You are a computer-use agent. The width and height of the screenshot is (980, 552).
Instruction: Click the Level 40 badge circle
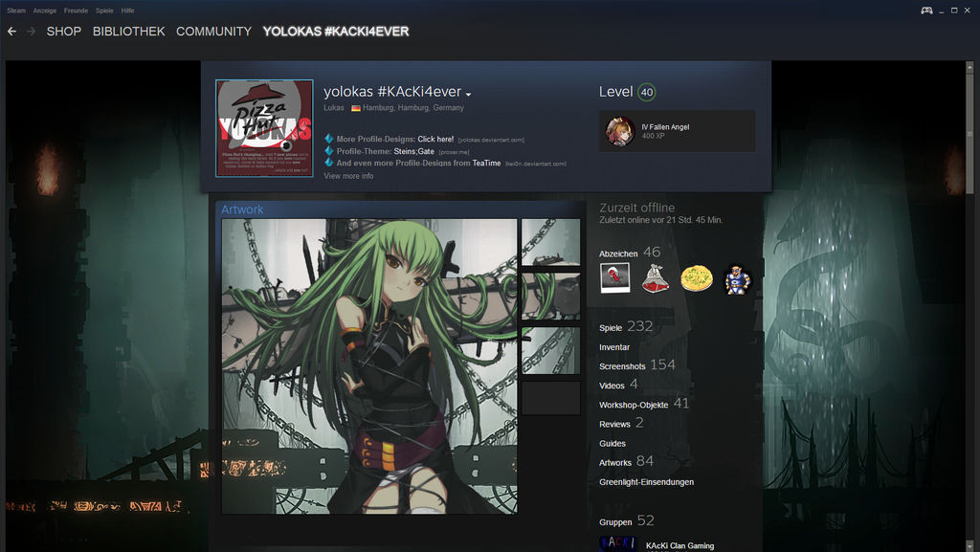pos(647,93)
